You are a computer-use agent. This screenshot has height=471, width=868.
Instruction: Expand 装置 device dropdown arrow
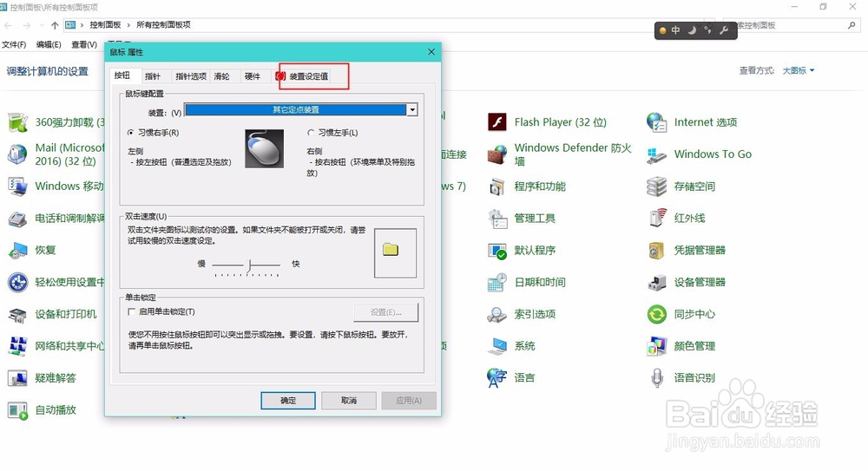coord(411,109)
